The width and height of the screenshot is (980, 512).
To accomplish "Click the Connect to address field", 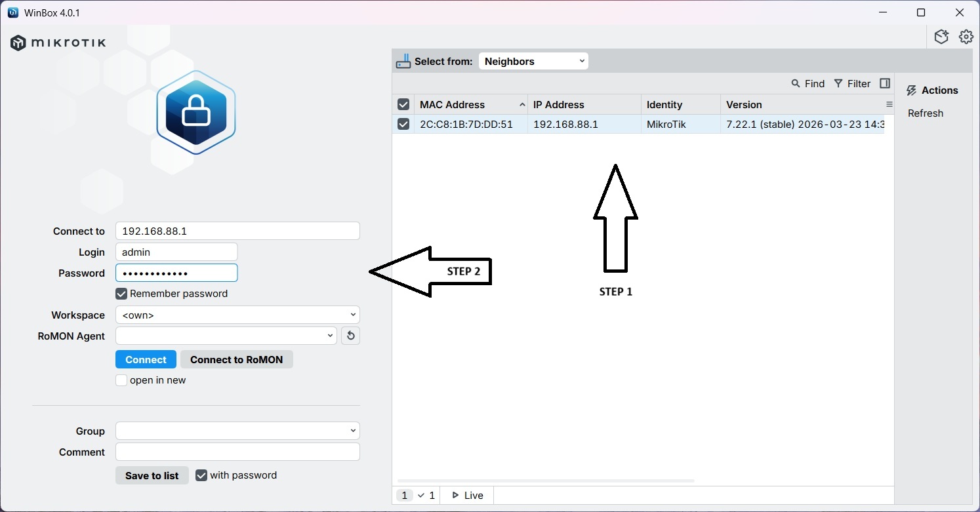I will (x=237, y=231).
